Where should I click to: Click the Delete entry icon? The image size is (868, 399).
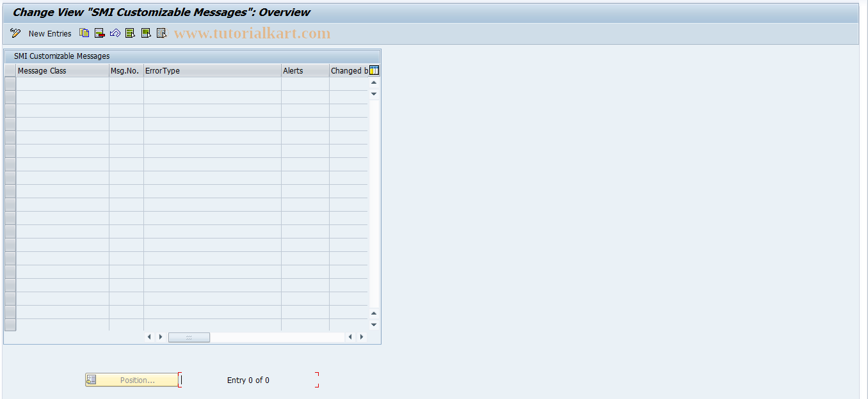coord(100,33)
